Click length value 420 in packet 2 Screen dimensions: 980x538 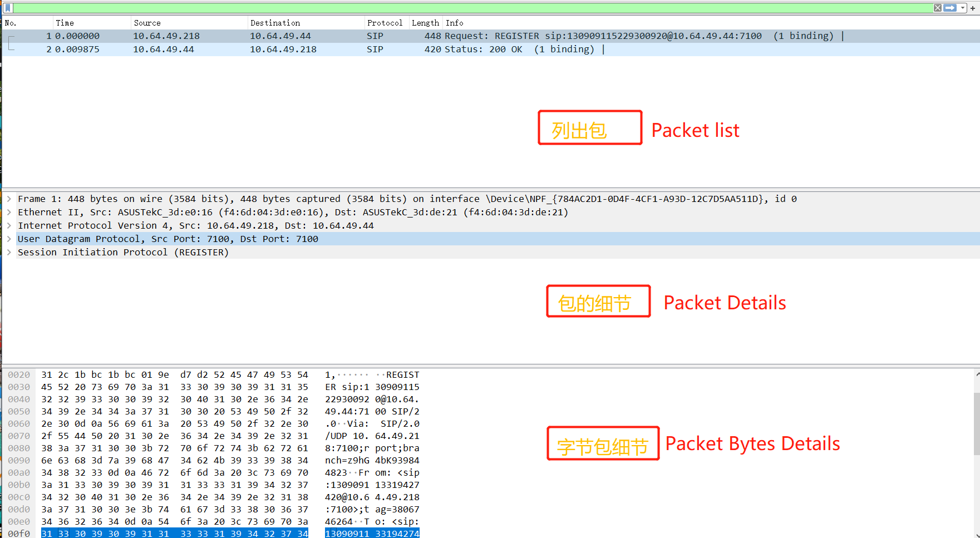432,49
